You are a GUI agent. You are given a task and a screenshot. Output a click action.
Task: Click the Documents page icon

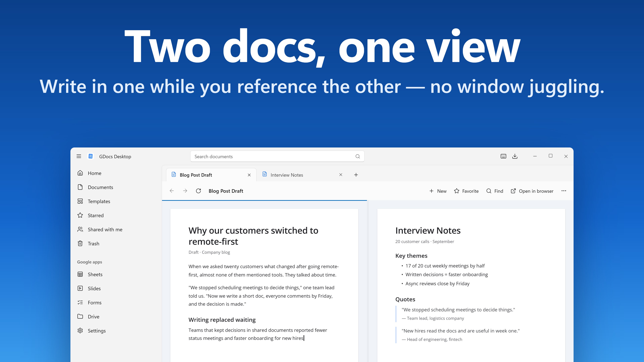point(80,187)
